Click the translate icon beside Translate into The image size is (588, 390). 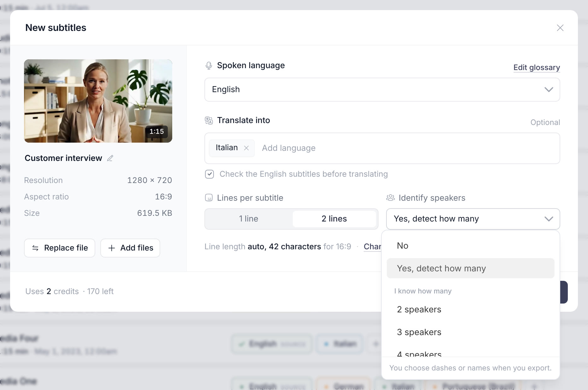point(209,120)
